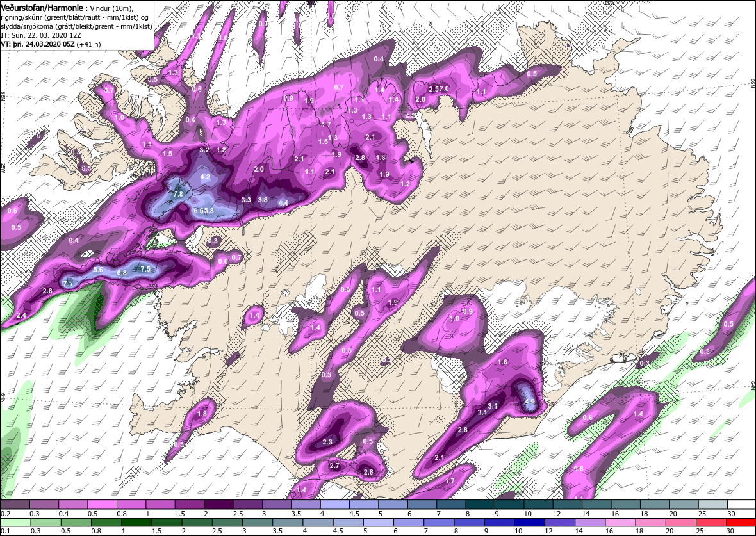Click the initial time 'IT: Sun. 22. 03. 2020 12Z'
This screenshot has width=756, height=536.
coord(40,35)
